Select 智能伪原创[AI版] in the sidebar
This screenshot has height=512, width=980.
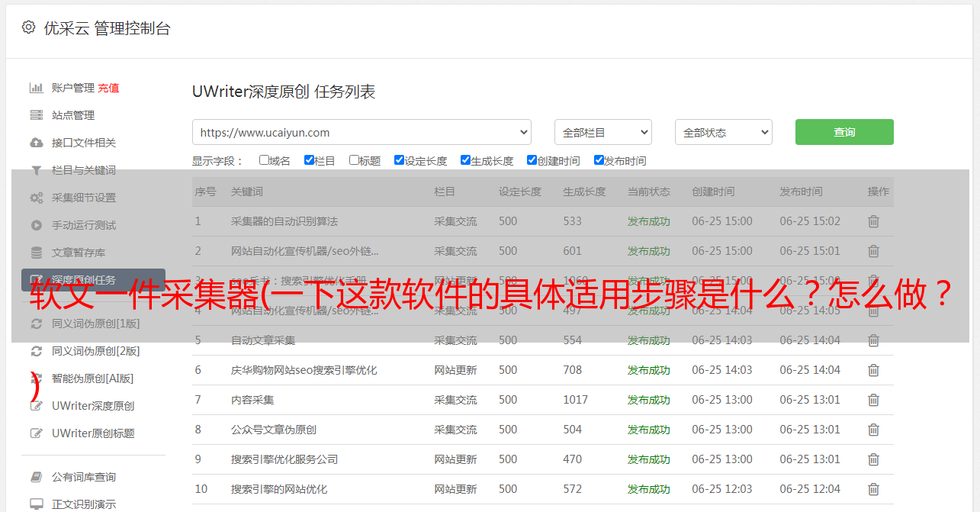(92, 378)
